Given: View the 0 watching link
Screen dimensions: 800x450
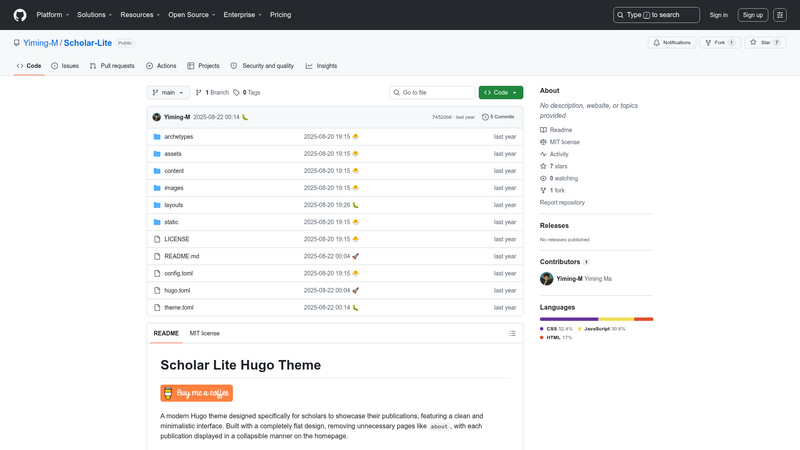Looking at the screenshot, I should pos(559,179).
